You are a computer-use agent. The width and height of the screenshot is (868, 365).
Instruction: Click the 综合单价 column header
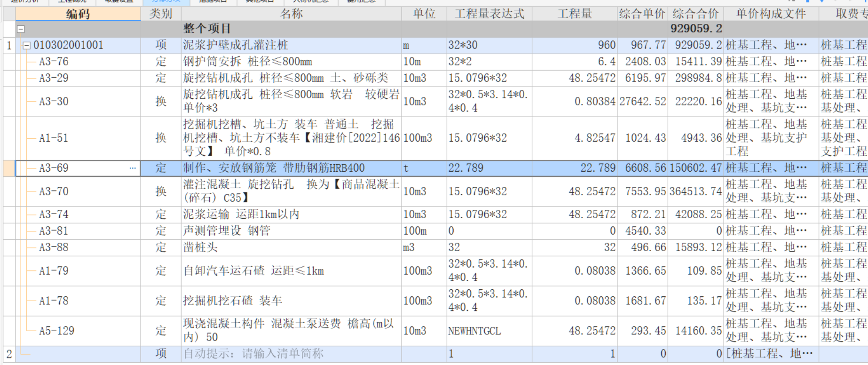642,14
